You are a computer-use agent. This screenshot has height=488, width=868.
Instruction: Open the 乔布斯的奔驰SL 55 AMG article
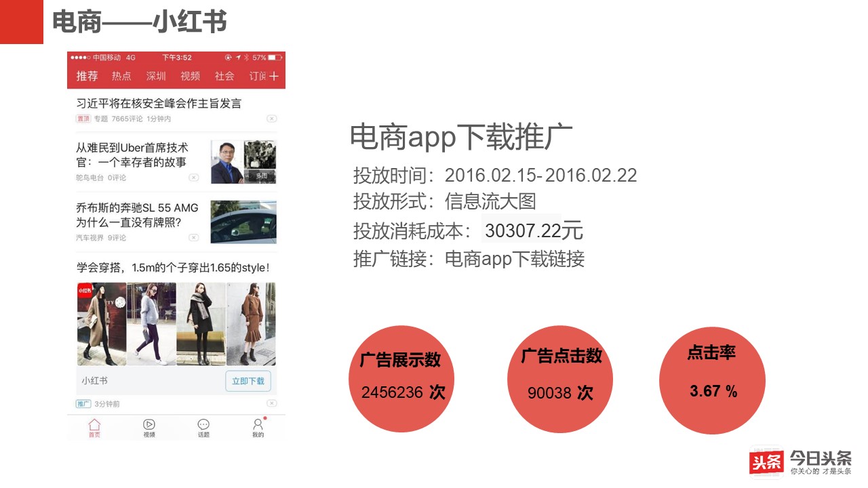[137, 215]
